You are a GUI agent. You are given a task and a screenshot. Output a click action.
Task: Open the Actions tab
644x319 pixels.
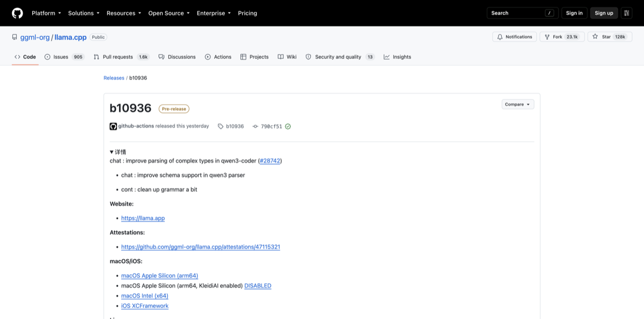click(x=218, y=57)
